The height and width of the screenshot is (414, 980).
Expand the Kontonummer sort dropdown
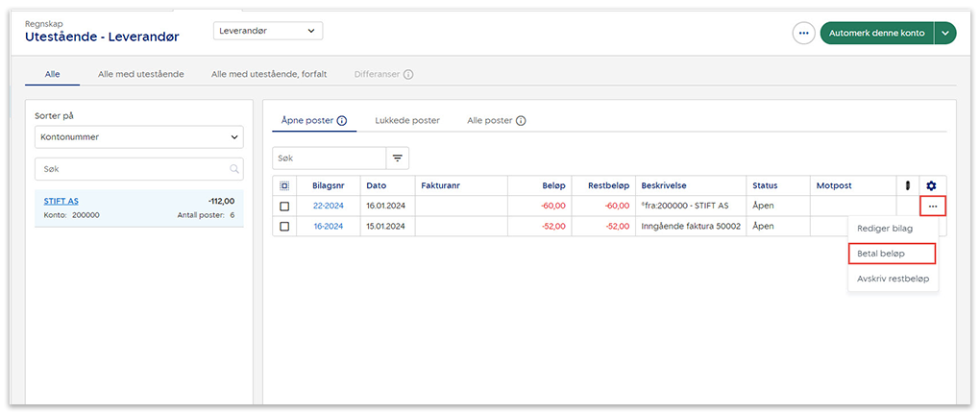138,137
